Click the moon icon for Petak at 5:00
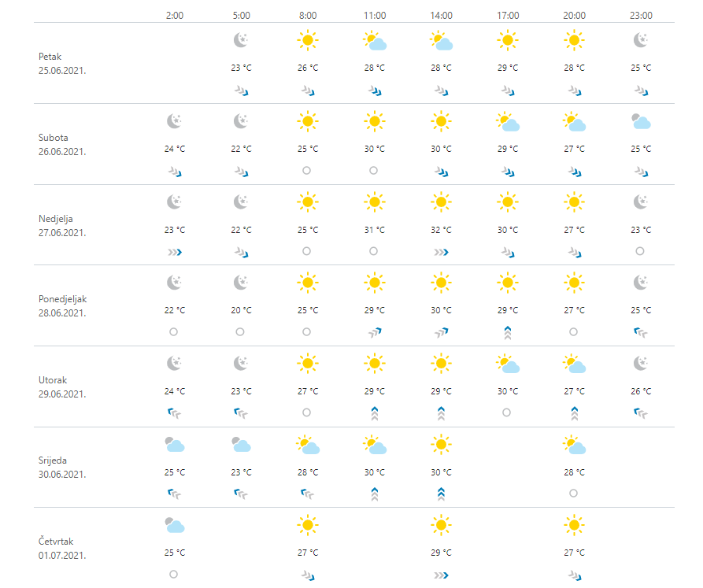Image resolution: width=703 pixels, height=588 pixels. click(x=242, y=40)
